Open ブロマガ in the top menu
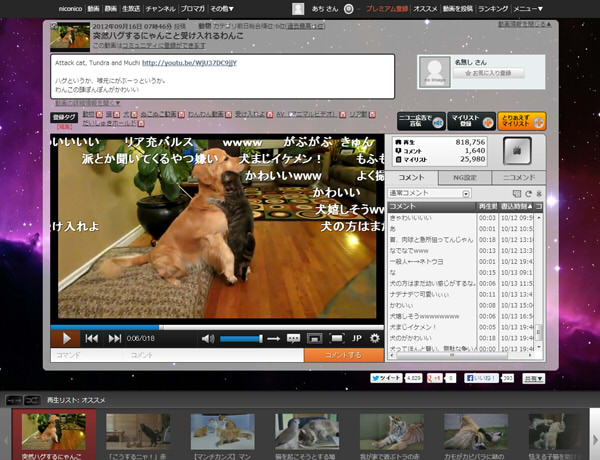 coord(193,8)
